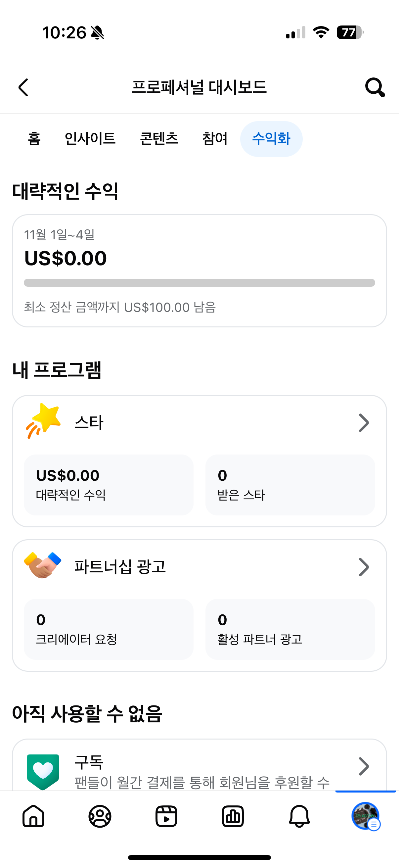The width and height of the screenshot is (399, 868).
Task: Open profile menu avatar
Action: pyautogui.click(x=366, y=816)
